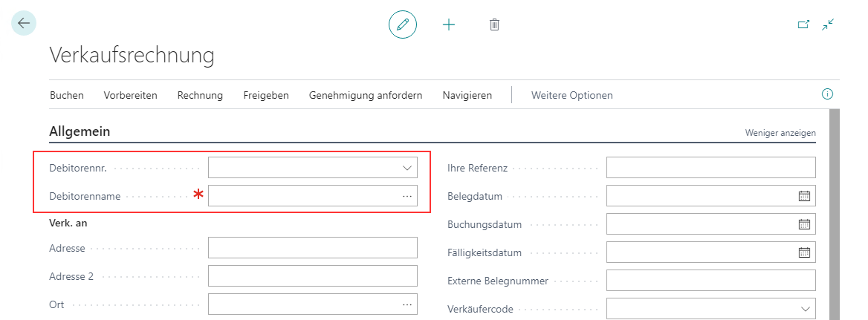868x320 pixels.
Task: Switch to edit mode via pencil icon
Action: 403,25
